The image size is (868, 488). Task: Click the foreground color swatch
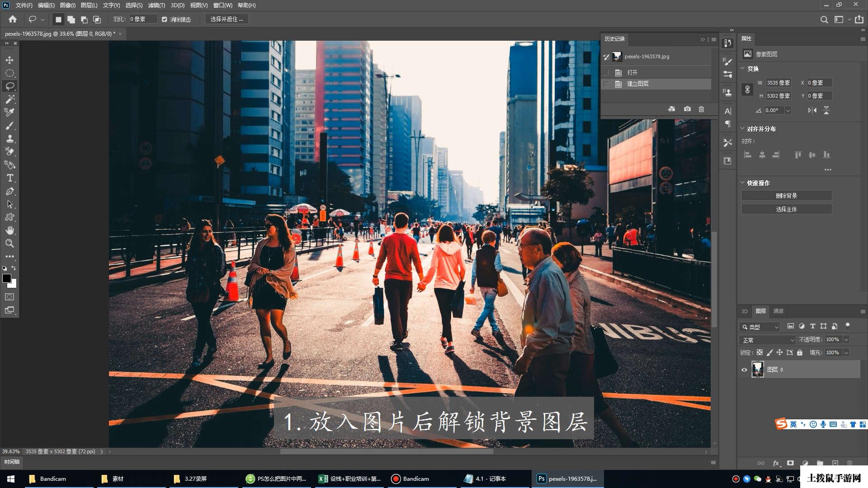click(x=7, y=278)
